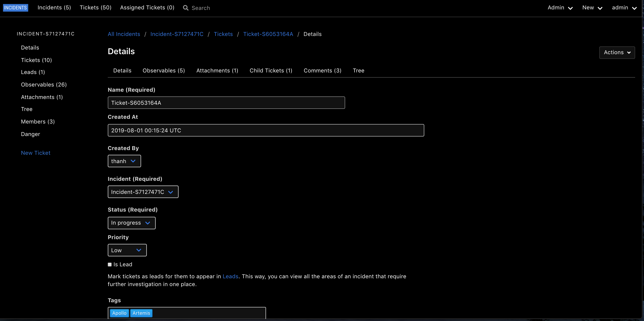
Task: Switch to the Attachments (1) tab
Action: 217,71
